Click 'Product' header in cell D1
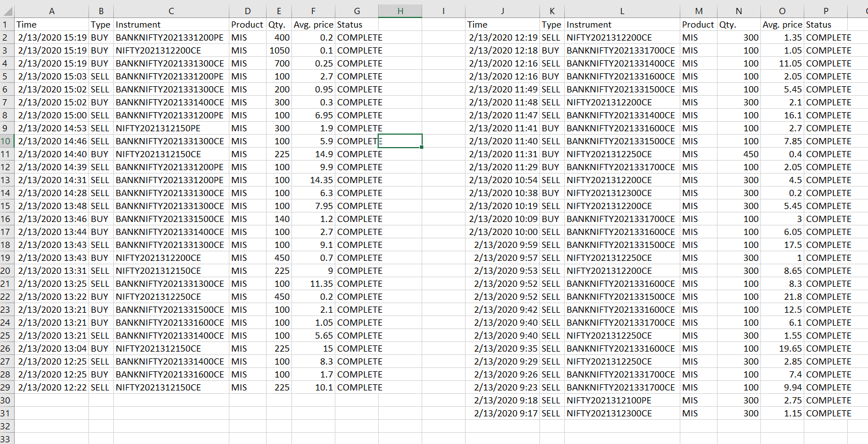Screen dimensions: 868x444 (x=247, y=24)
